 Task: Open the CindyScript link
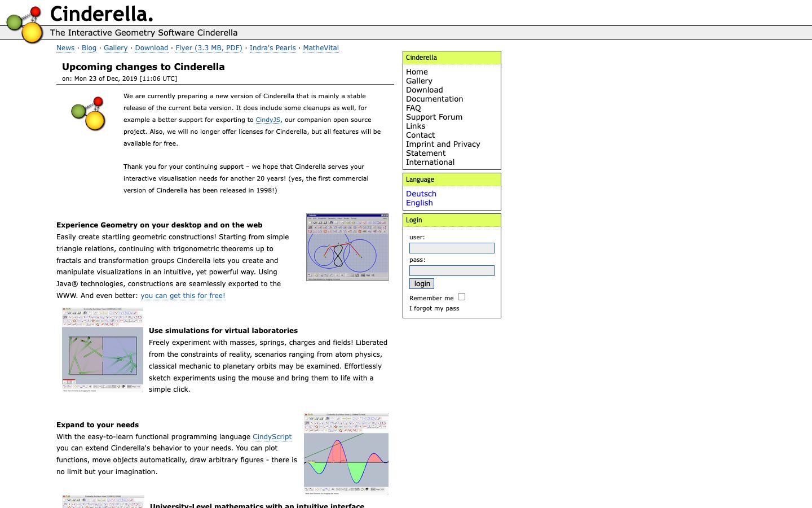click(x=272, y=437)
